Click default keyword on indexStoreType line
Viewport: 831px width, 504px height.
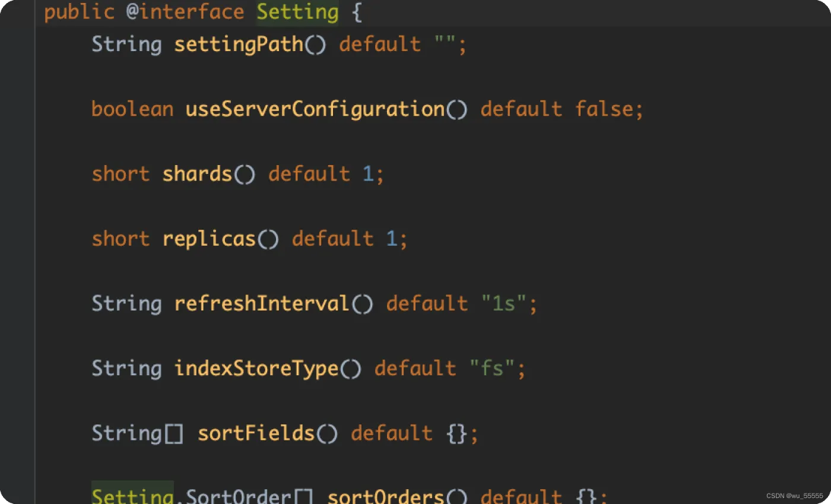coord(415,368)
